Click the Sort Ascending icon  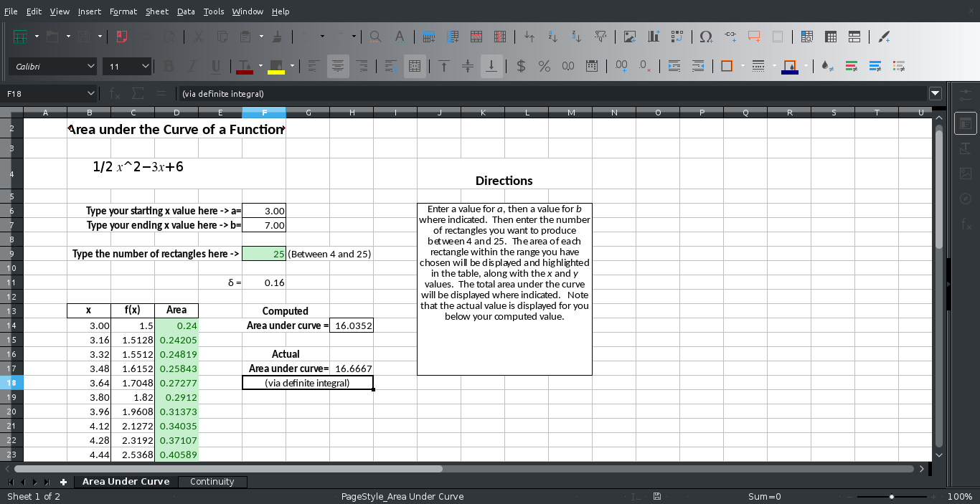click(552, 36)
